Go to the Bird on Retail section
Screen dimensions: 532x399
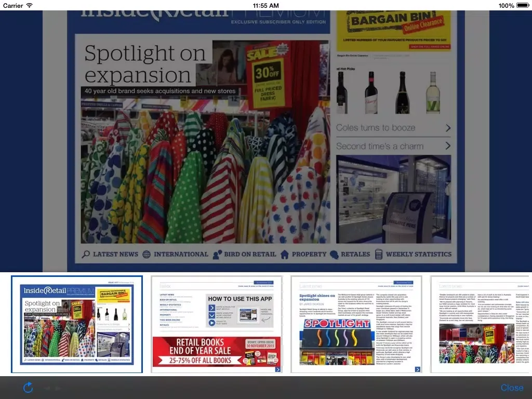click(244, 254)
